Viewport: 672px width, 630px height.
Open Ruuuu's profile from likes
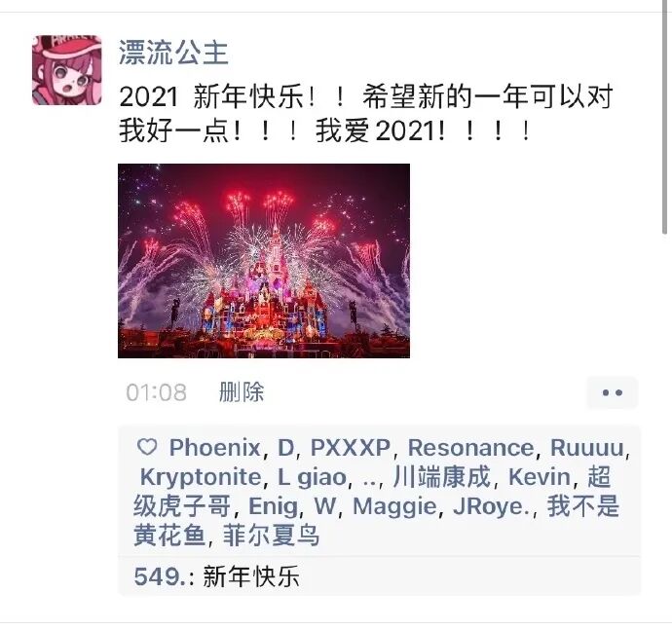point(586,448)
